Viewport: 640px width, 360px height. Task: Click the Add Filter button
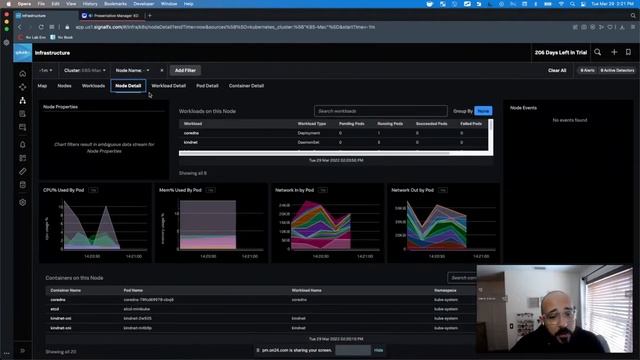[185, 70]
